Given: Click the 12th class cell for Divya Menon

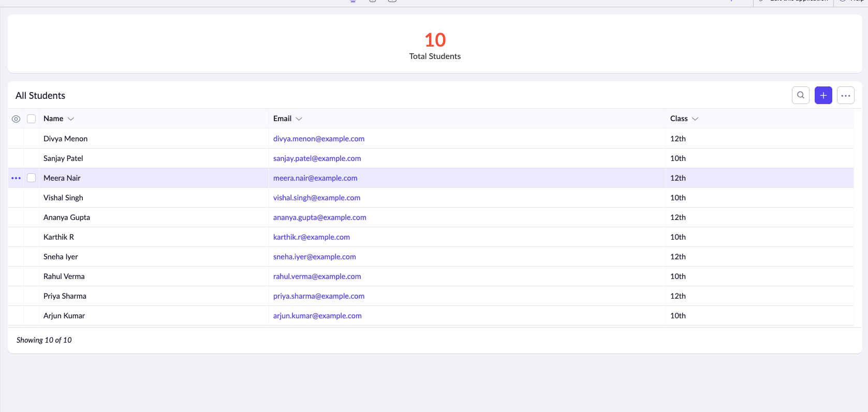Looking at the screenshot, I should point(759,139).
